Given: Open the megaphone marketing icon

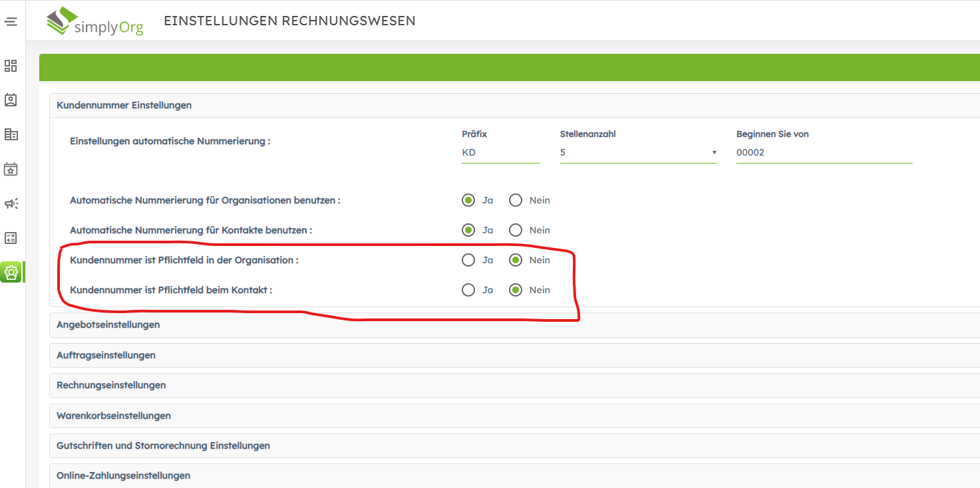Looking at the screenshot, I should coord(11,203).
